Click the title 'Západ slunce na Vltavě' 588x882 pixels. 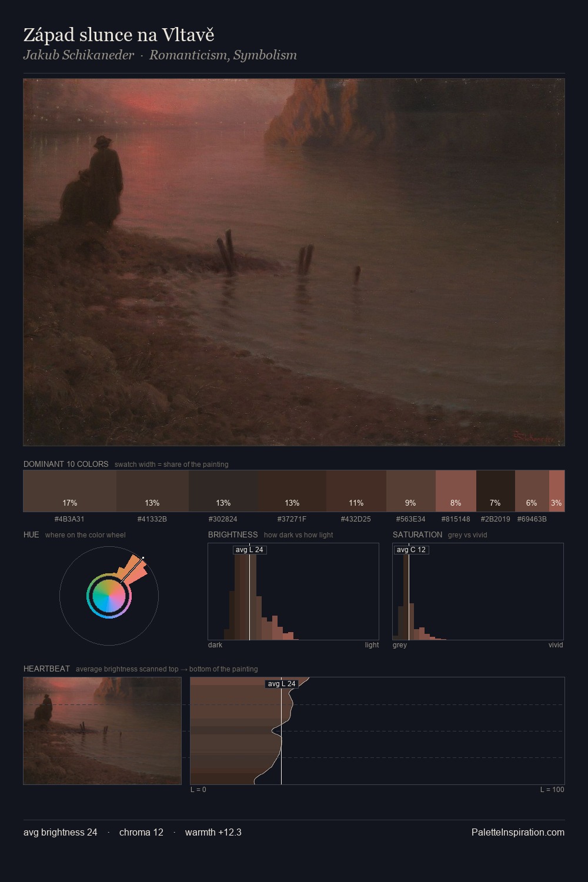click(x=119, y=35)
